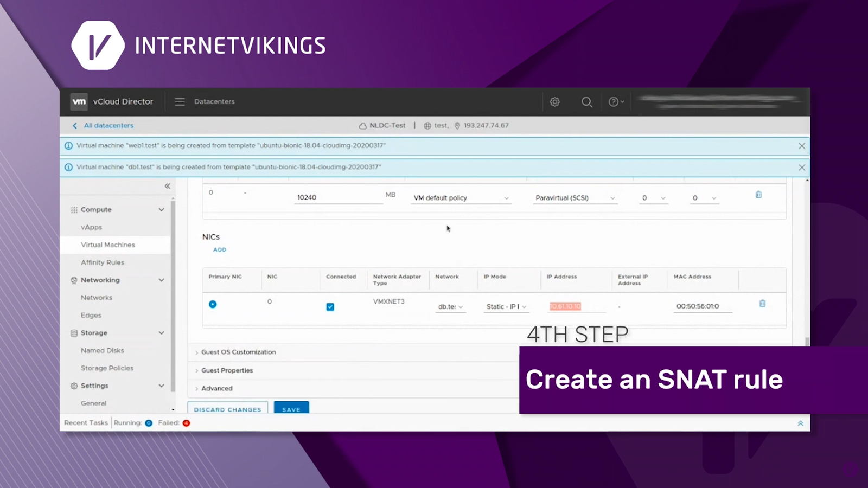Go back to All datacenters
This screenshot has width=868, height=488.
point(108,125)
